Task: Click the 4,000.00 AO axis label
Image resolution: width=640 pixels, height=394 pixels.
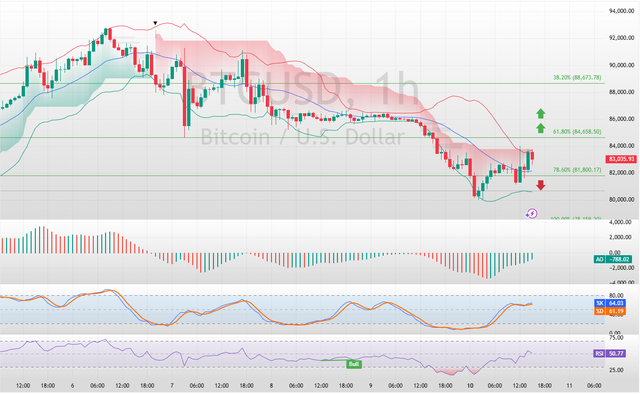Action: 620,222
